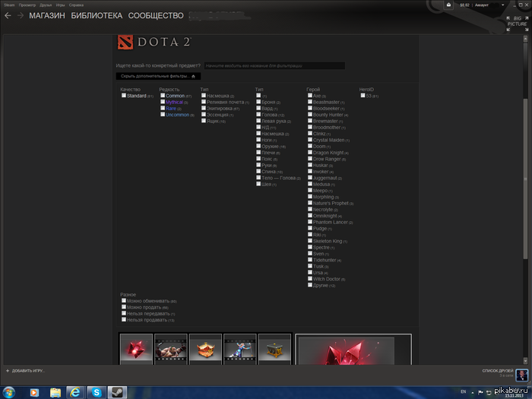The width and height of the screenshot is (532, 399).
Task: Collapse the additional filters panel
Action: pos(158,76)
